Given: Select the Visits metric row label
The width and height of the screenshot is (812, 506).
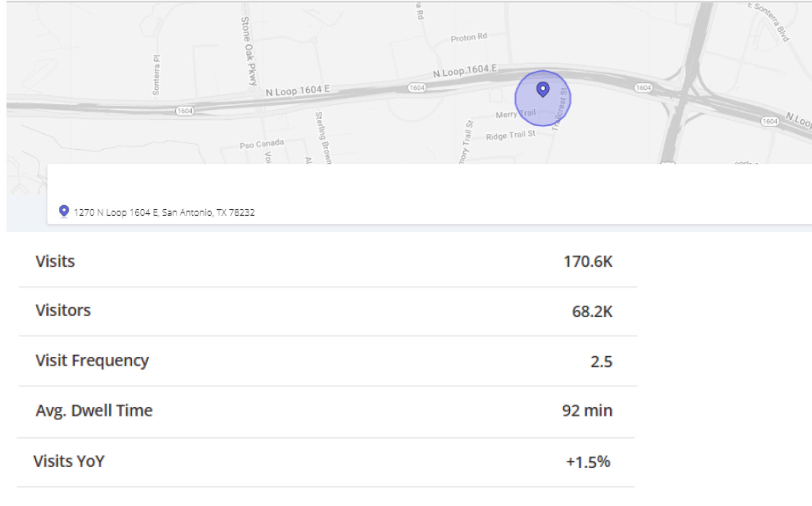Looking at the screenshot, I should point(55,261).
